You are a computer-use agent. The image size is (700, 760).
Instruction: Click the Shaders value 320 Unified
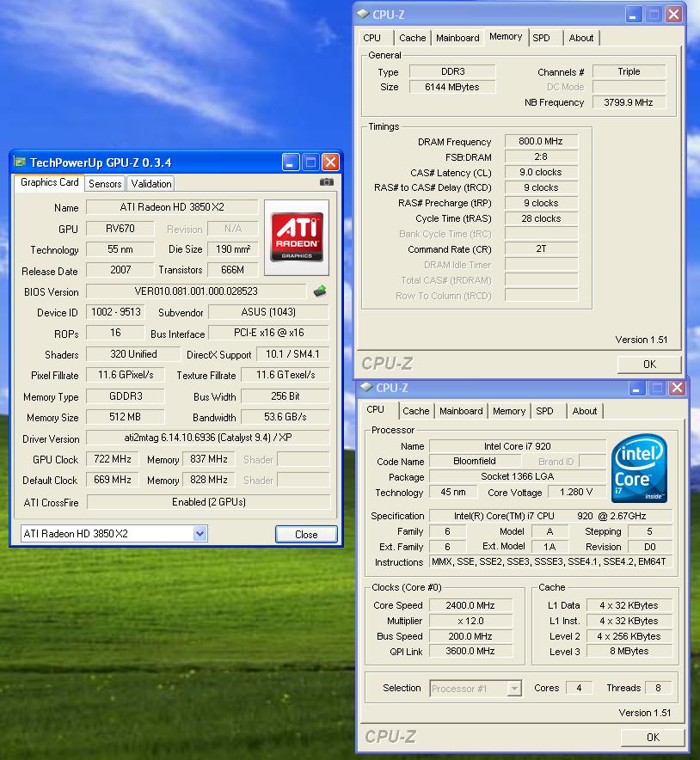point(133,354)
